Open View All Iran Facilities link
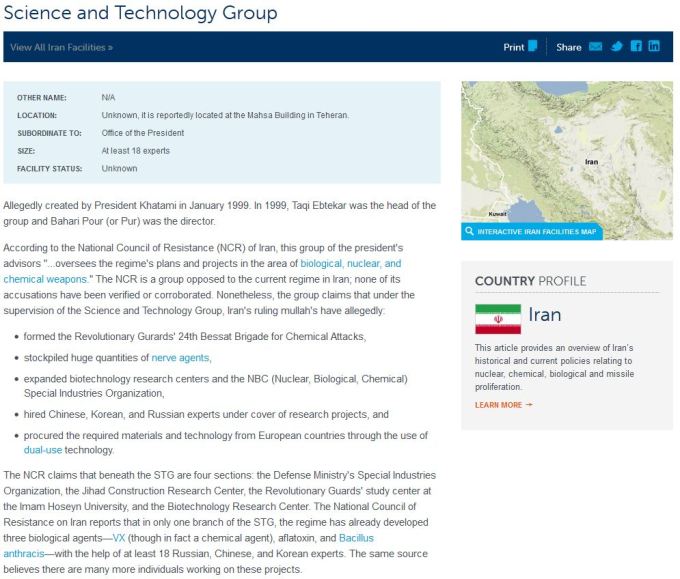 pyautogui.click(x=61, y=47)
